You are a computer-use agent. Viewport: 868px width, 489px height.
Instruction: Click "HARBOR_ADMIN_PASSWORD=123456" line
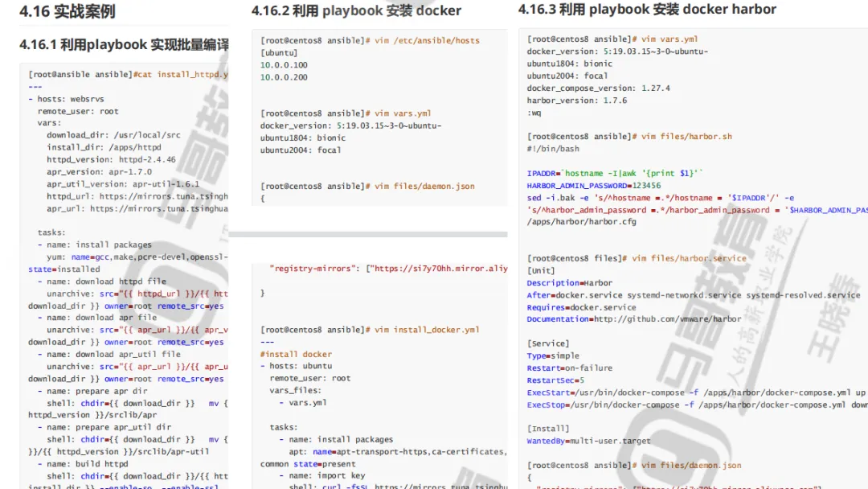pos(594,186)
